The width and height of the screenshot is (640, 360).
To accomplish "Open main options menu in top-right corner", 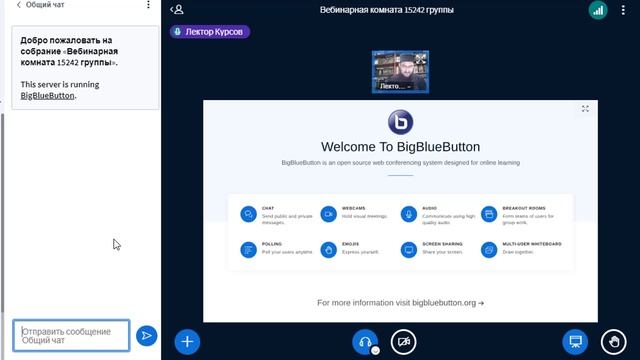I will pos(623,10).
